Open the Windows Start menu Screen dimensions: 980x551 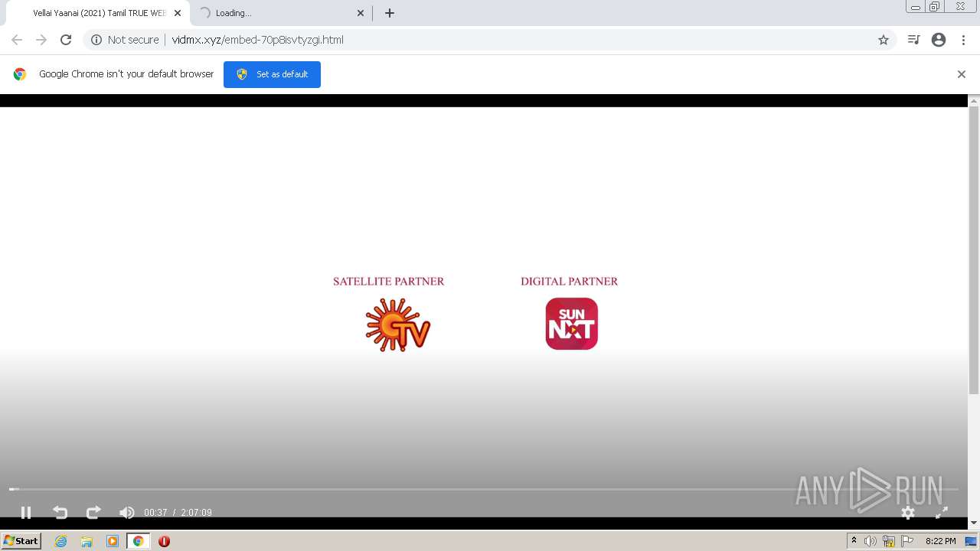(x=21, y=541)
